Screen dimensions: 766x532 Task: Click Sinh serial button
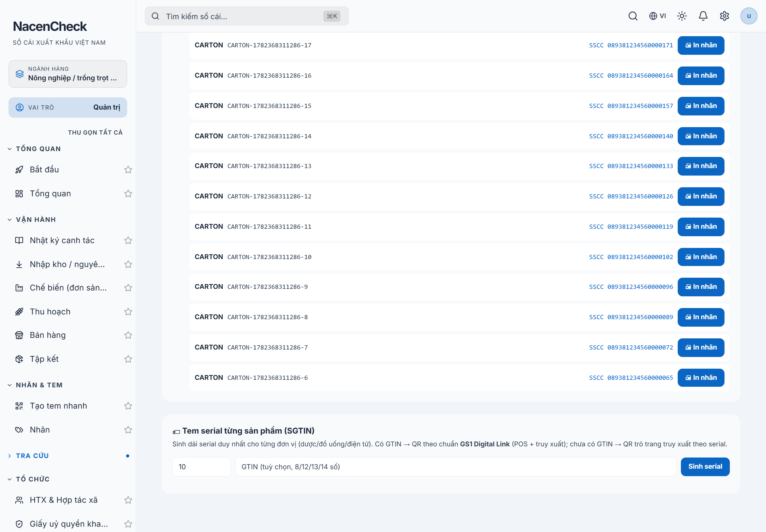(705, 467)
